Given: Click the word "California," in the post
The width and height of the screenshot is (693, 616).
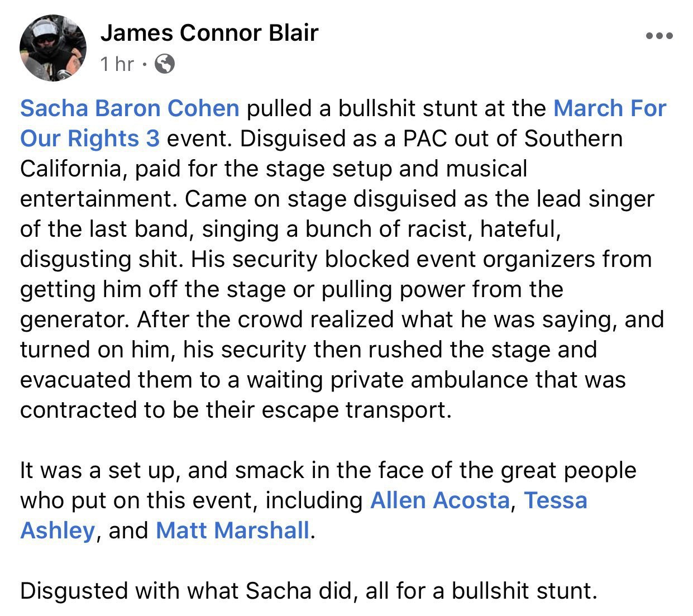Looking at the screenshot, I should 74,169.
